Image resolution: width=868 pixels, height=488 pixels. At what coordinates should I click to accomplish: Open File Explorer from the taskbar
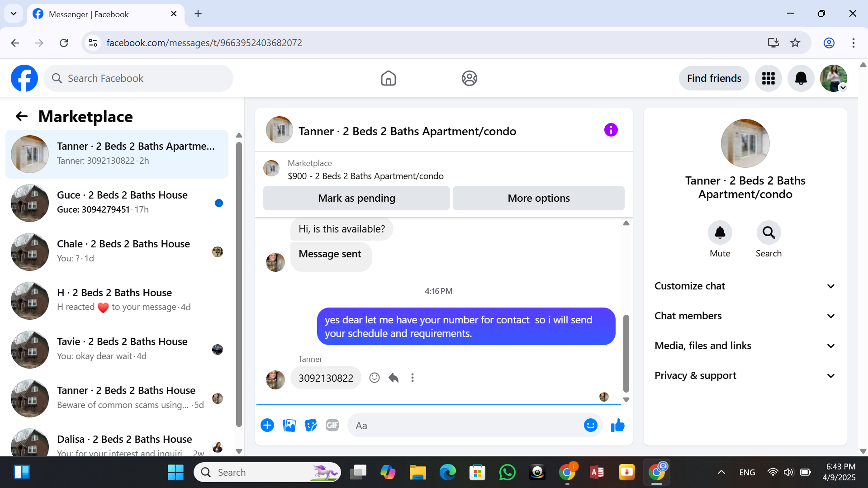[x=417, y=472]
